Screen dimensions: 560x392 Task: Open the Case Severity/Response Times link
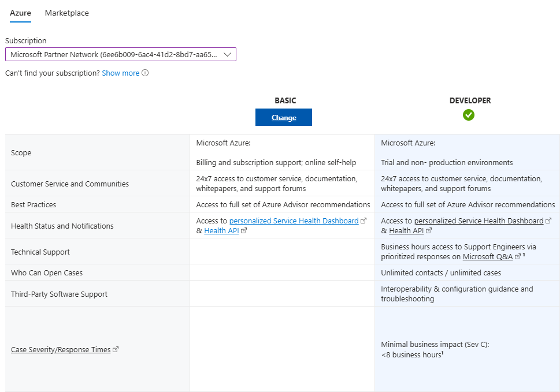[60, 349]
